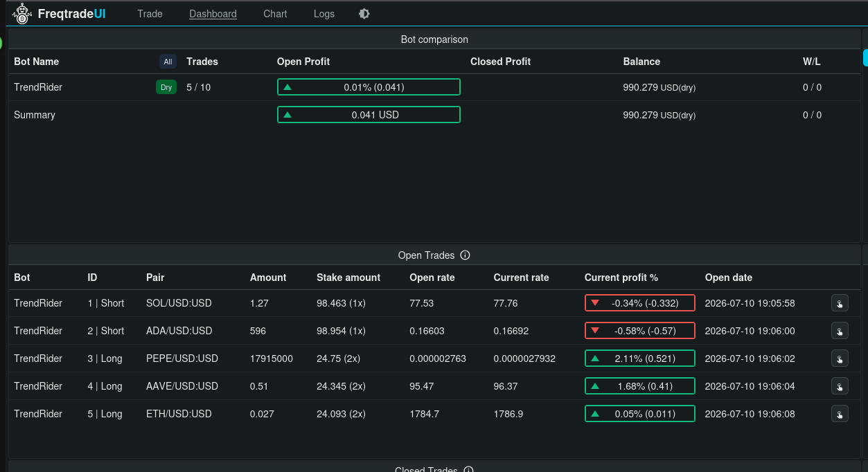Click the ETH/USD:USD pair cell
This screenshot has width=868, height=472.
pos(179,414)
